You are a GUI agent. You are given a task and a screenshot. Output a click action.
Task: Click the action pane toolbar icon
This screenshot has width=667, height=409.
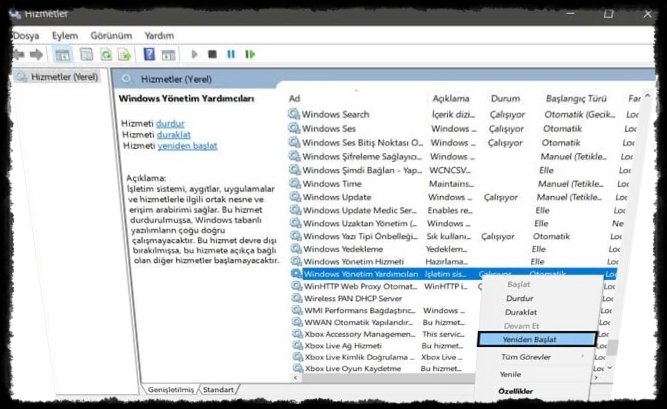(x=168, y=54)
